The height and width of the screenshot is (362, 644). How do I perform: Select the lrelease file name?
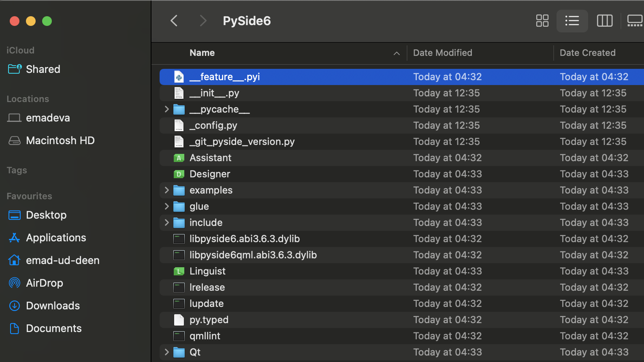[207, 287]
